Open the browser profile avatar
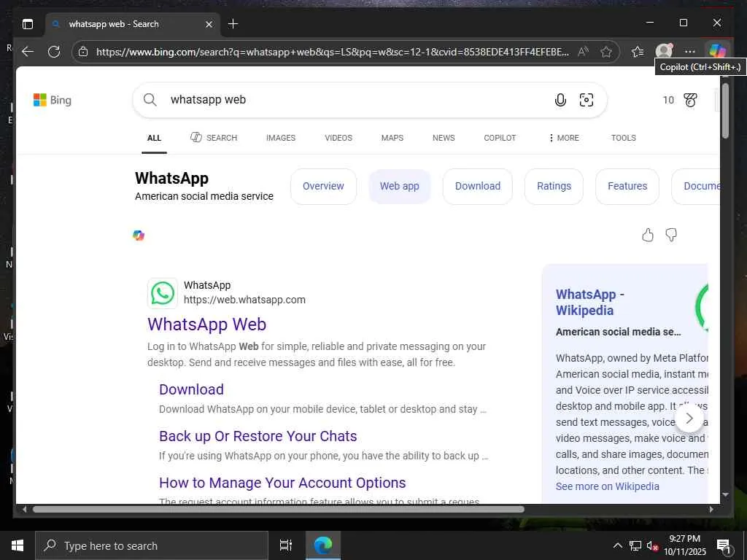Screen dimensions: 747x560 (x=664, y=51)
